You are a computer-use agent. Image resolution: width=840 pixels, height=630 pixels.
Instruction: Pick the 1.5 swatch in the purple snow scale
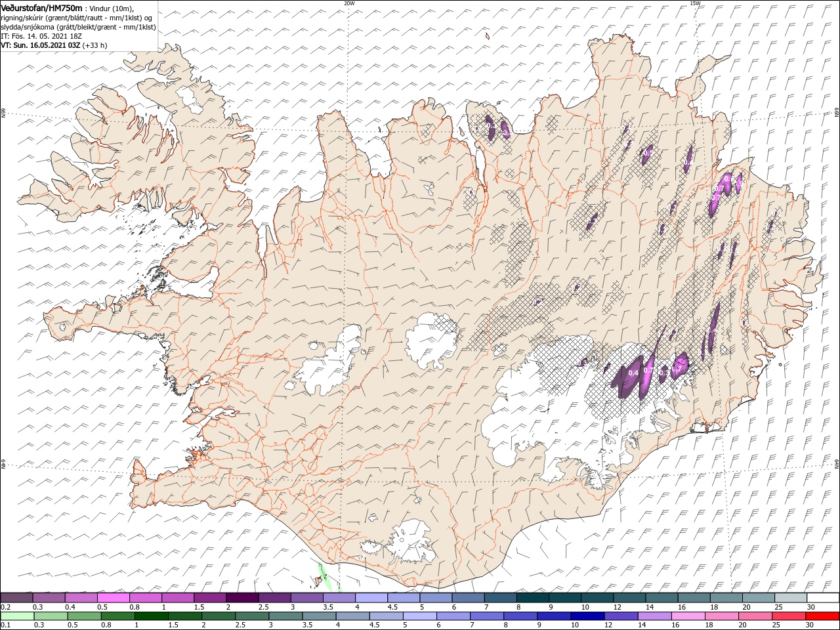[209, 598]
